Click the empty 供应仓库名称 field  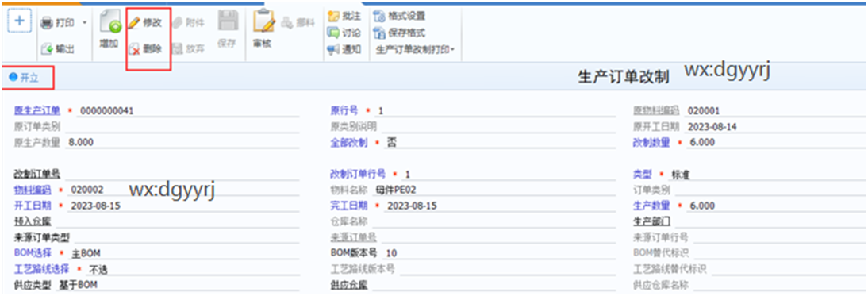[x=779, y=285]
